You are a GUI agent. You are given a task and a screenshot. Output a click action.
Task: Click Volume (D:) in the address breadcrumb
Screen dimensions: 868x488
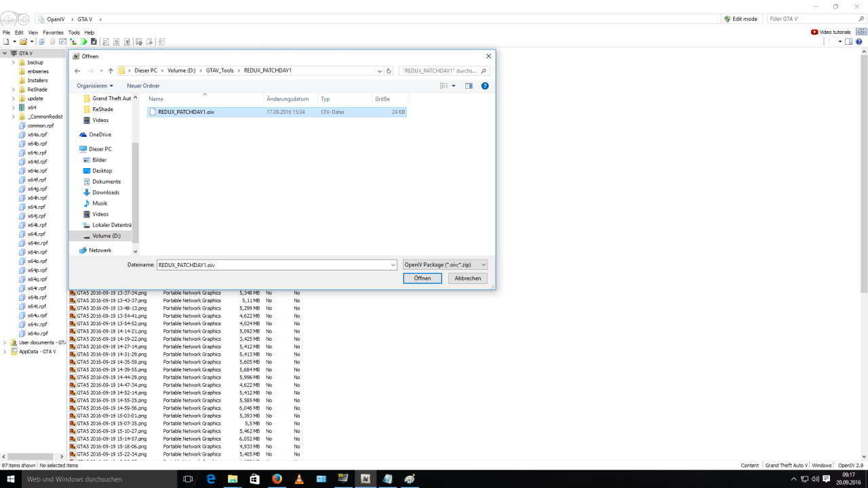coord(182,70)
